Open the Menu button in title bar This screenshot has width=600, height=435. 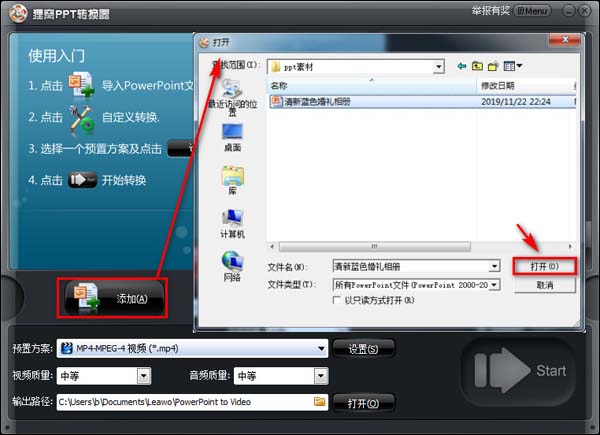(532, 11)
